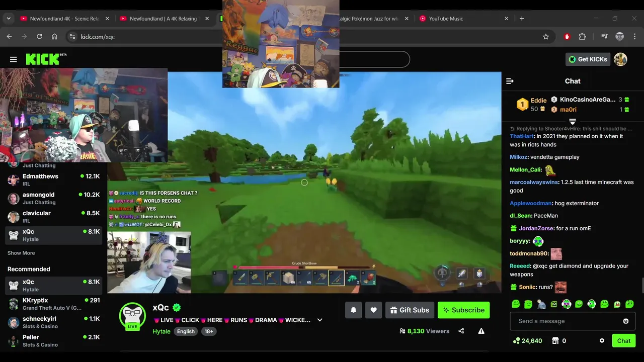Open asmongold channel in sidebar
Image resolution: width=644 pixels, height=362 pixels.
tap(53, 199)
